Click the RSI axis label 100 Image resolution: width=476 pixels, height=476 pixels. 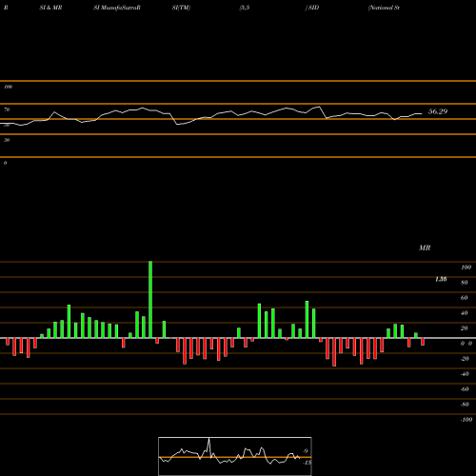coord(9,87)
